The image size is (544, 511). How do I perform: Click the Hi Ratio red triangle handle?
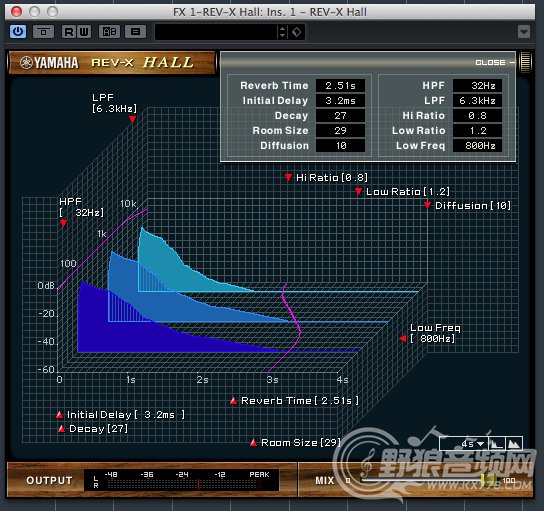tap(288, 178)
